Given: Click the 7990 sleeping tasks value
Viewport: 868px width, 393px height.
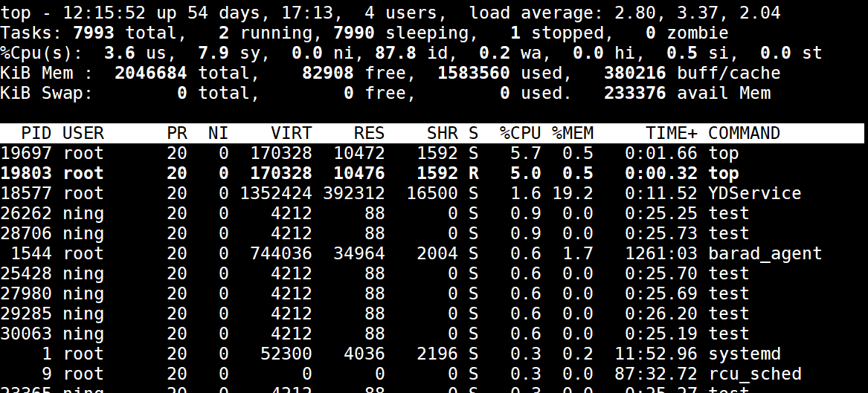Looking at the screenshot, I should pos(354,33).
